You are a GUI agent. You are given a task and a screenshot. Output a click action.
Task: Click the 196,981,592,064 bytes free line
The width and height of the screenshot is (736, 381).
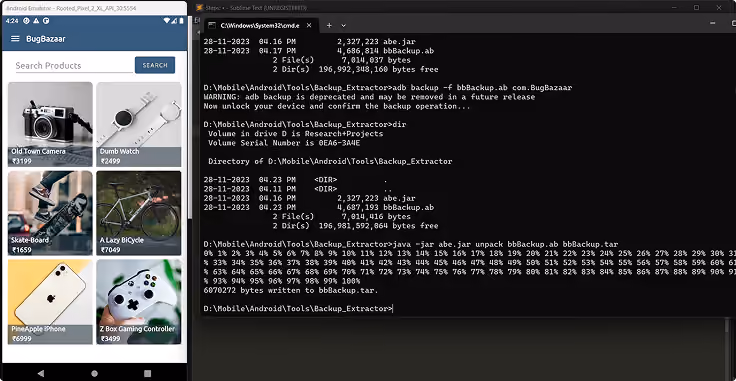point(355,226)
